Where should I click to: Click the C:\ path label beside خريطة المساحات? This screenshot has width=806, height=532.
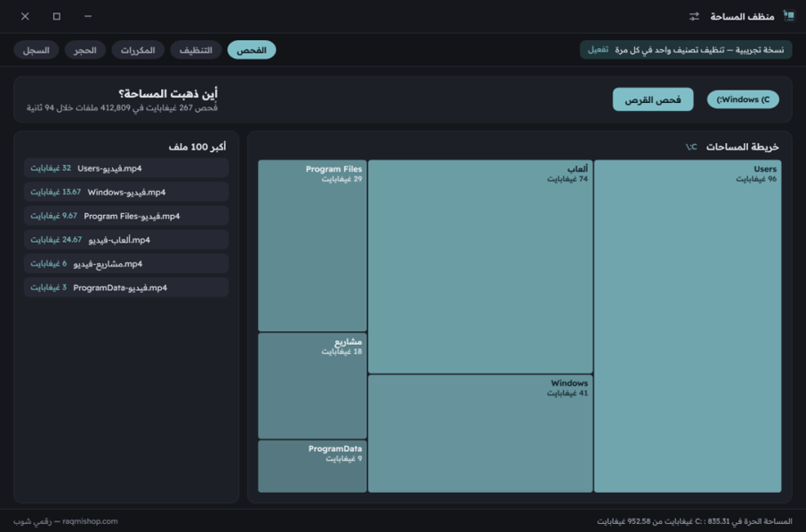point(691,147)
